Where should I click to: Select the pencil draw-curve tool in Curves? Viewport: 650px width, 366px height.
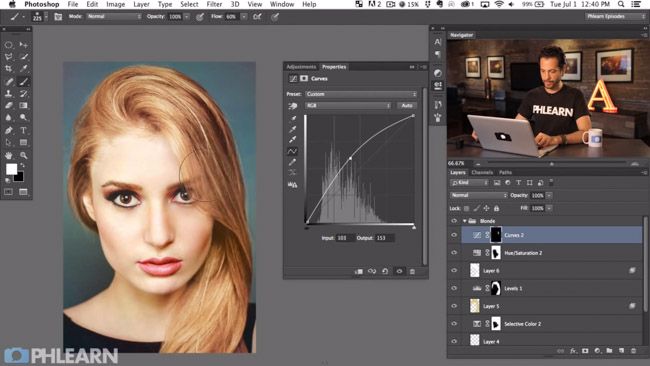[x=293, y=162]
